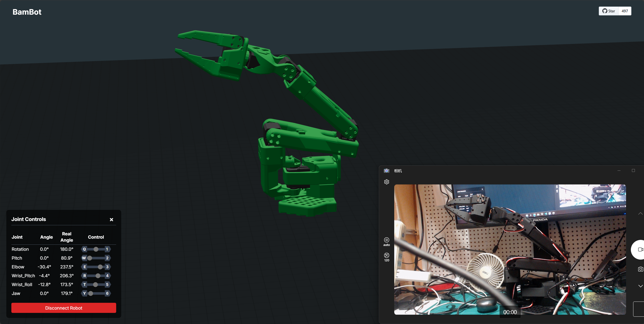This screenshot has width=644, height=324.
Task: Click the T key on Wrist_Roll control
Action: pyautogui.click(x=85, y=285)
